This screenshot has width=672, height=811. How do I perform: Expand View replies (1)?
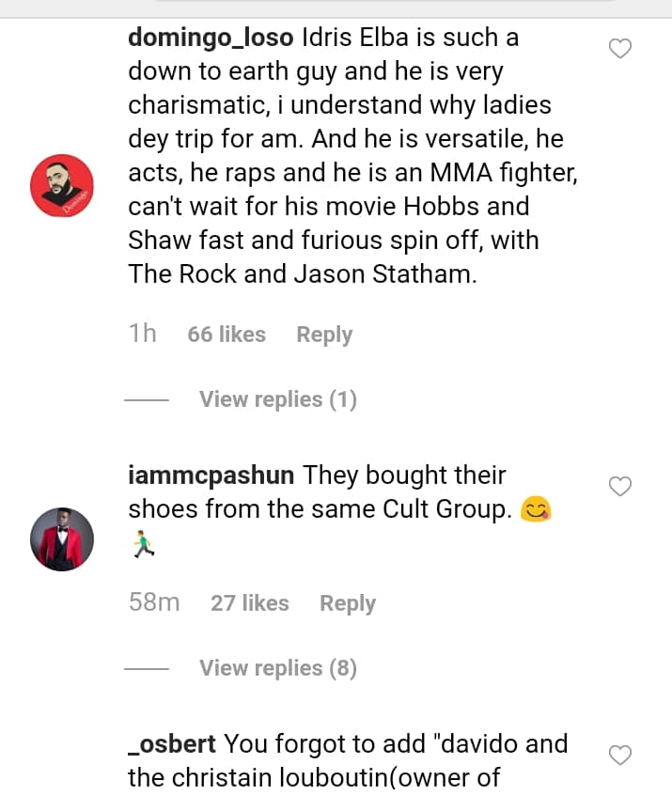[x=278, y=399]
